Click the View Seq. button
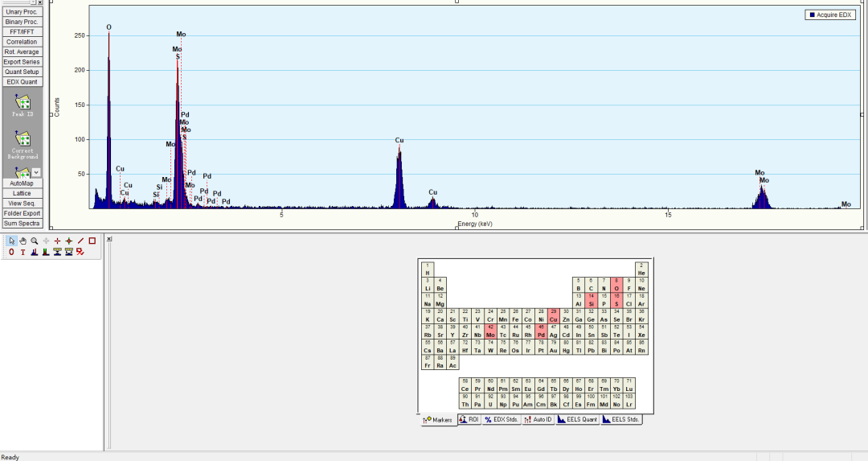The width and height of the screenshot is (868, 461). pyautogui.click(x=23, y=204)
